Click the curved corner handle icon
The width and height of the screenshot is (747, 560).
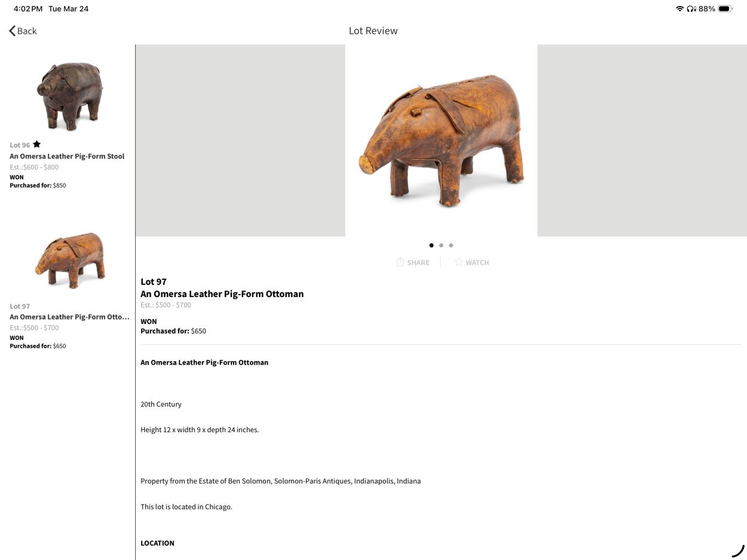tap(738, 550)
